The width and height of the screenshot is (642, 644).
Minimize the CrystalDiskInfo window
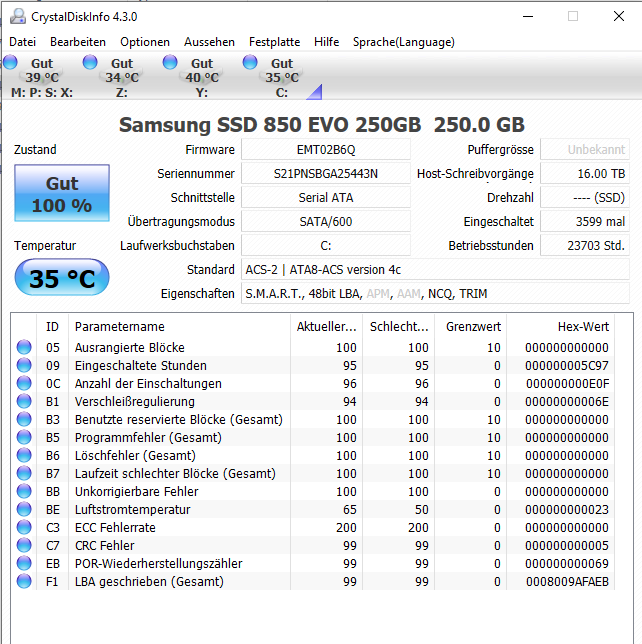coord(528,16)
